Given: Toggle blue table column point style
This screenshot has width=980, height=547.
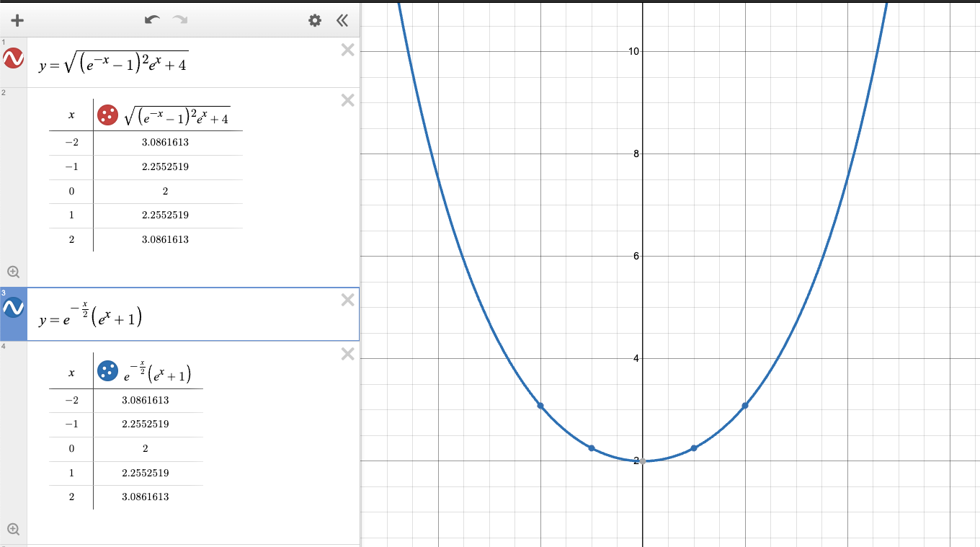Looking at the screenshot, I should (107, 372).
